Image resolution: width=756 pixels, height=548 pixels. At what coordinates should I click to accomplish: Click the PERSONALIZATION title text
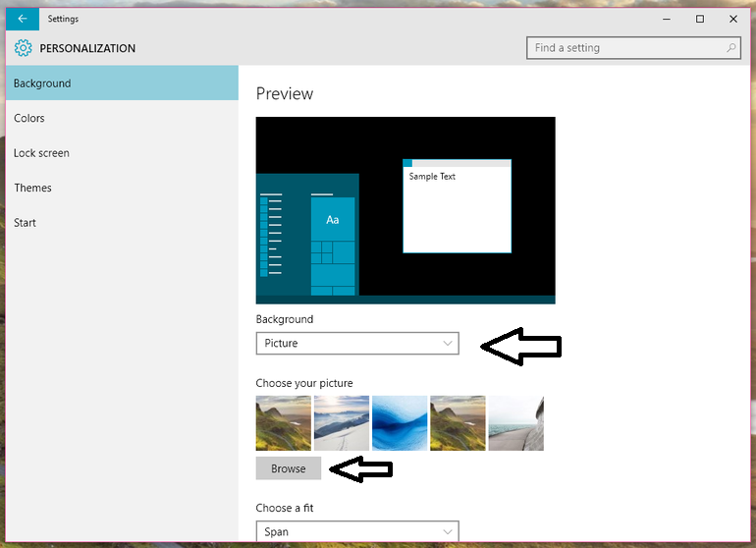pyautogui.click(x=87, y=48)
